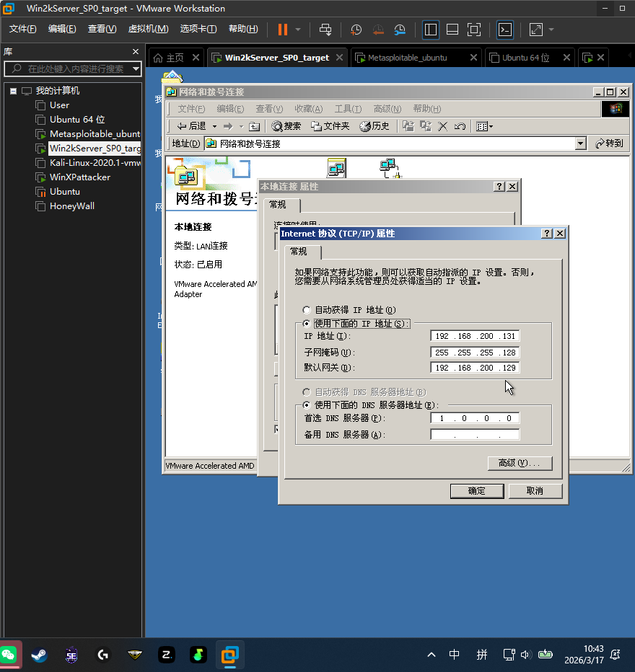Switch to Ubuntu 64 位 tab
Image resolution: width=635 pixels, height=672 pixels.
(525, 58)
